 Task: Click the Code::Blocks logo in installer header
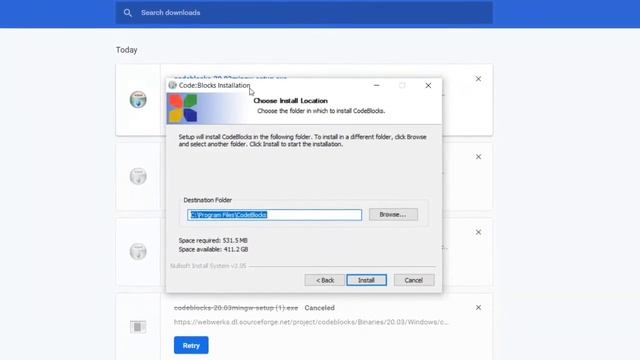[x=182, y=108]
